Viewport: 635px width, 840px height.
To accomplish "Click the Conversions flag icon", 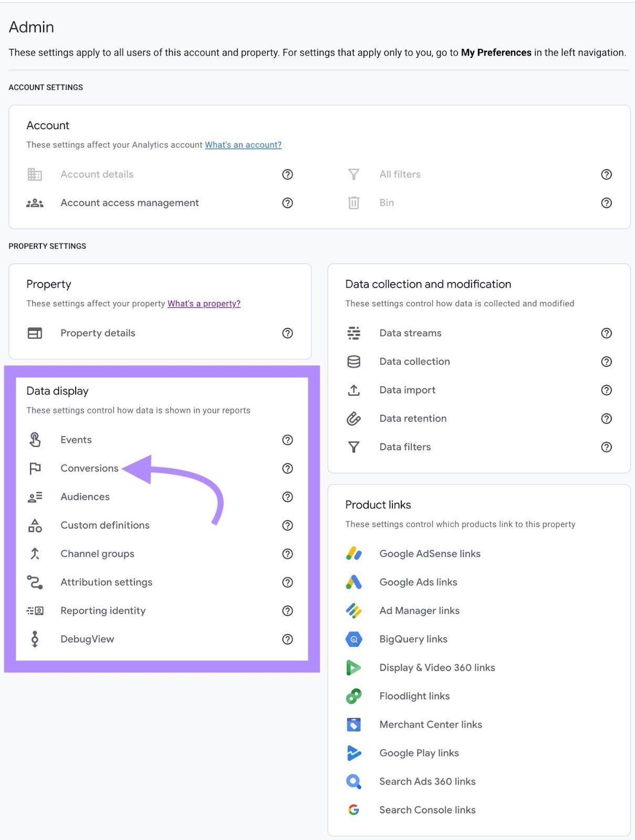I will (35, 468).
